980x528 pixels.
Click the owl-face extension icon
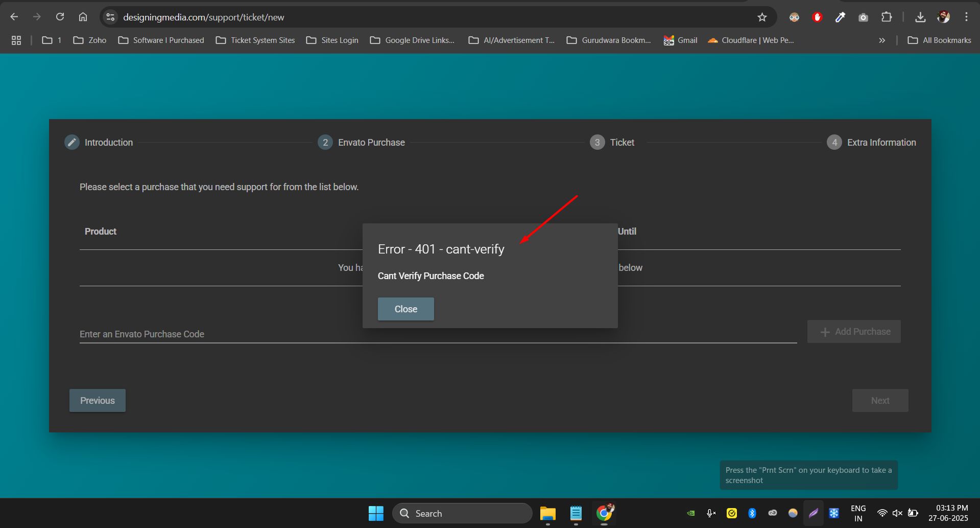point(794,17)
